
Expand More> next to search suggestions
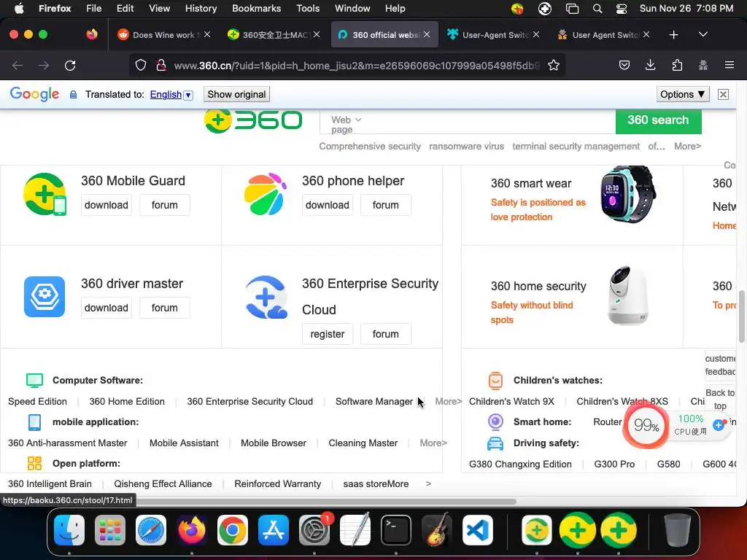click(x=687, y=146)
